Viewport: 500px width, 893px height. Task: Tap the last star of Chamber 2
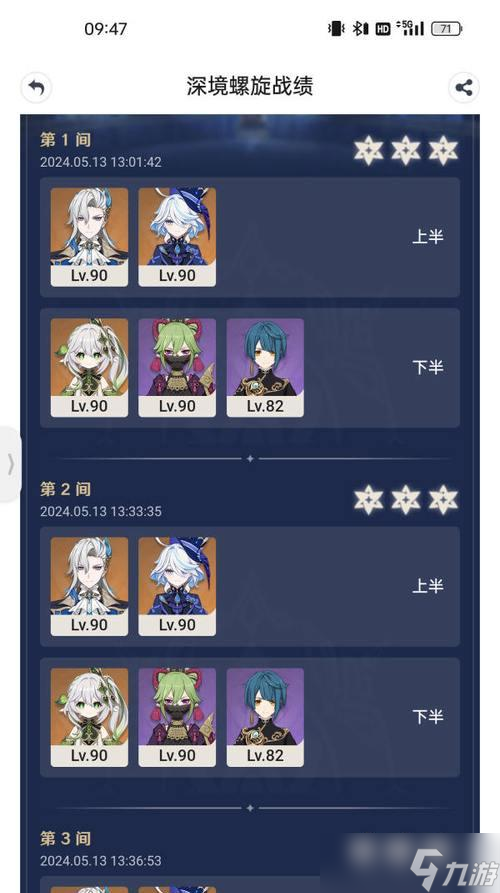444,500
